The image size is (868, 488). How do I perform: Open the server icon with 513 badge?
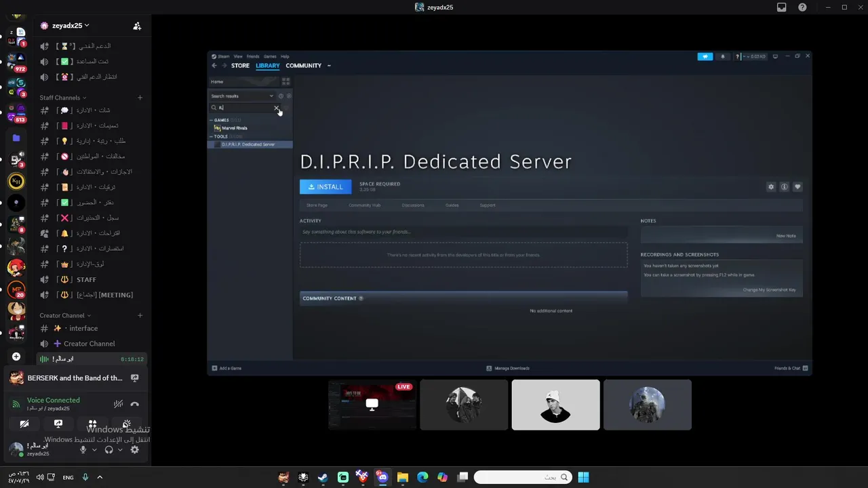(x=16, y=113)
